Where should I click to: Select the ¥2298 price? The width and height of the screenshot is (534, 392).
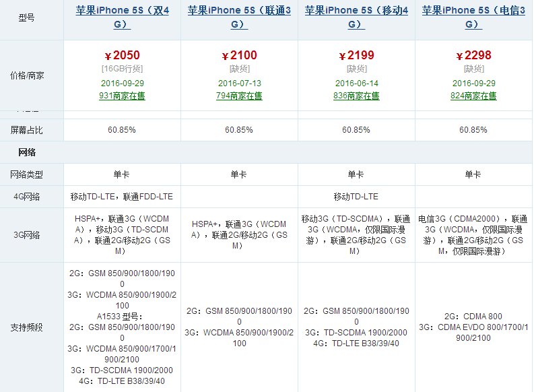473,55
